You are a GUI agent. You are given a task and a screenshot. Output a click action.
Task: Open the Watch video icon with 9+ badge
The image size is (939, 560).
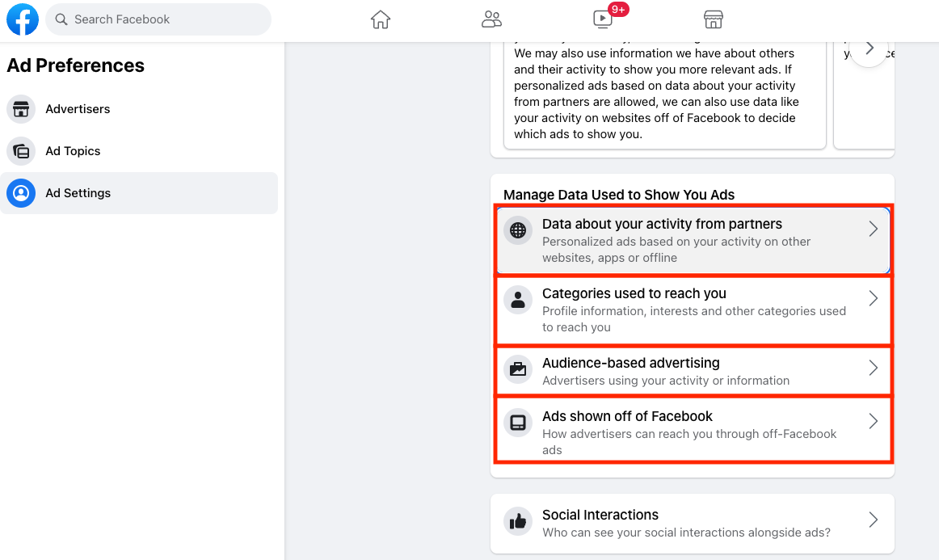[x=603, y=19]
